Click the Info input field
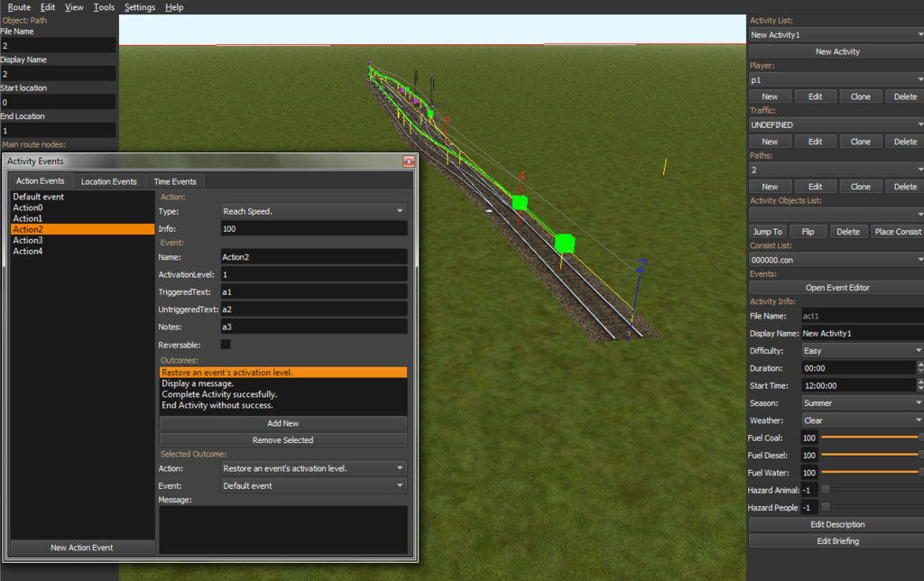Image resolution: width=924 pixels, height=581 pixels. click(314, 229)
